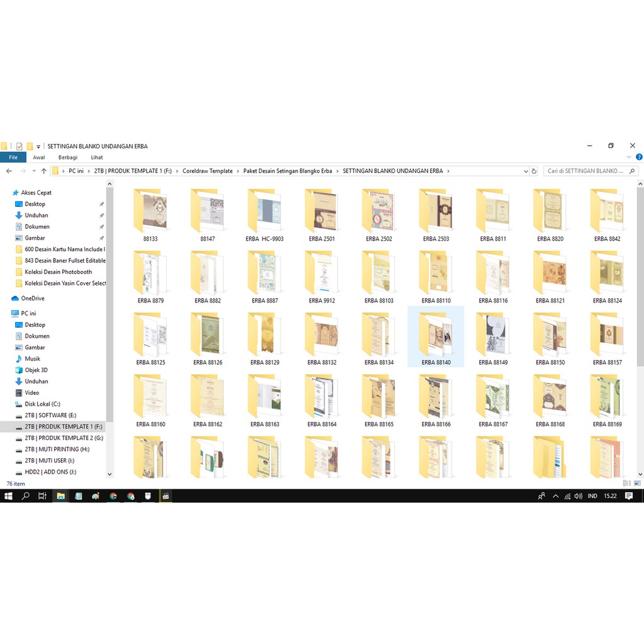Open the address bar history dropdown
This screenshot has height=644, width=644.
coord(526,171)
